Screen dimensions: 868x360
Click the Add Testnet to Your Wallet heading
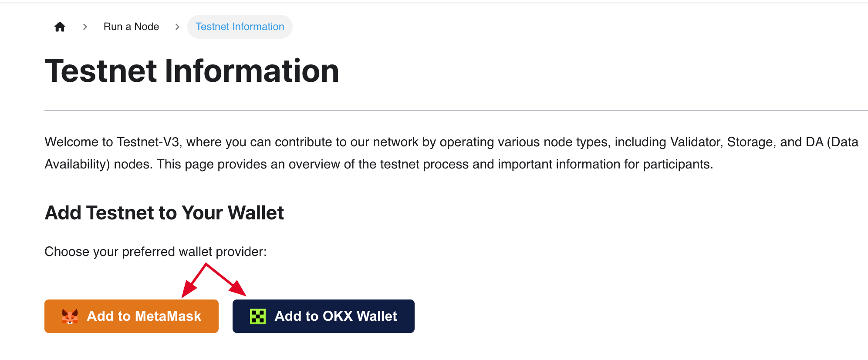164,213
